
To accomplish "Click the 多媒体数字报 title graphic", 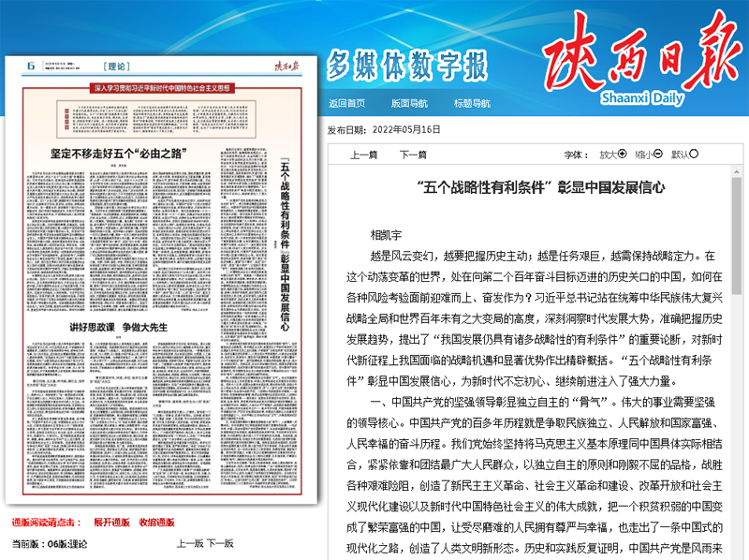I will (x=407, y=68).
